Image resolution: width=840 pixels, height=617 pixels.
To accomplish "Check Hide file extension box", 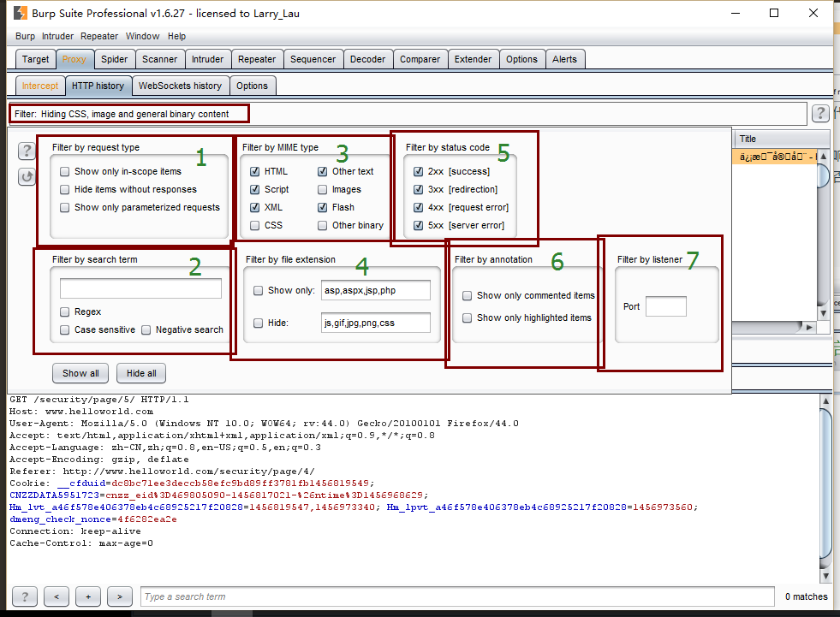I will pyautogui.click(x=259, y=323).
